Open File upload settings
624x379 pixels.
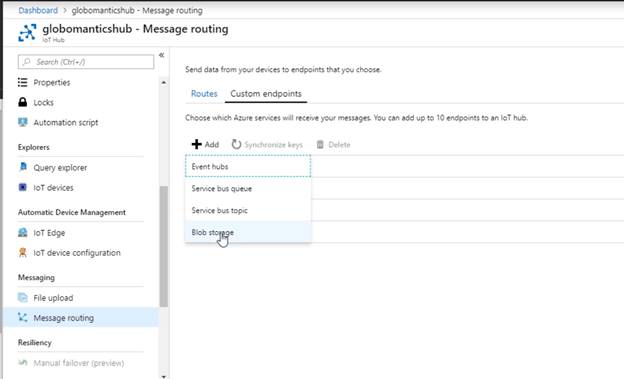coord(53,298)
